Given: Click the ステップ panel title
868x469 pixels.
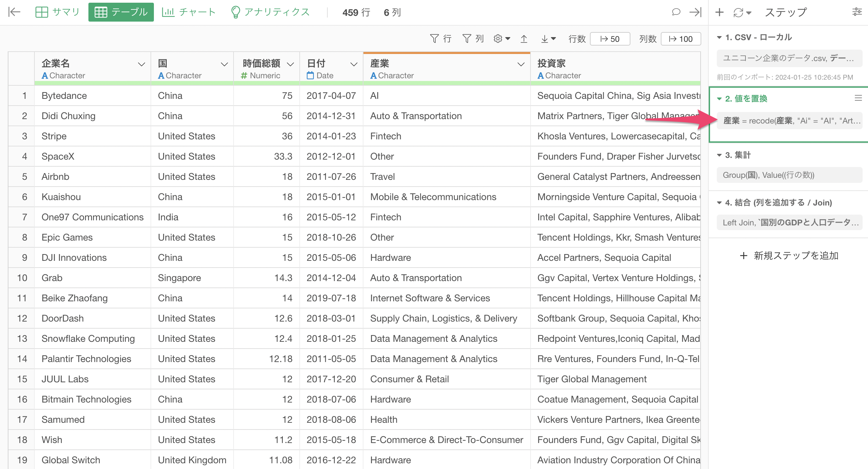Looking at the screenshot, I should (x=786, y=12).
